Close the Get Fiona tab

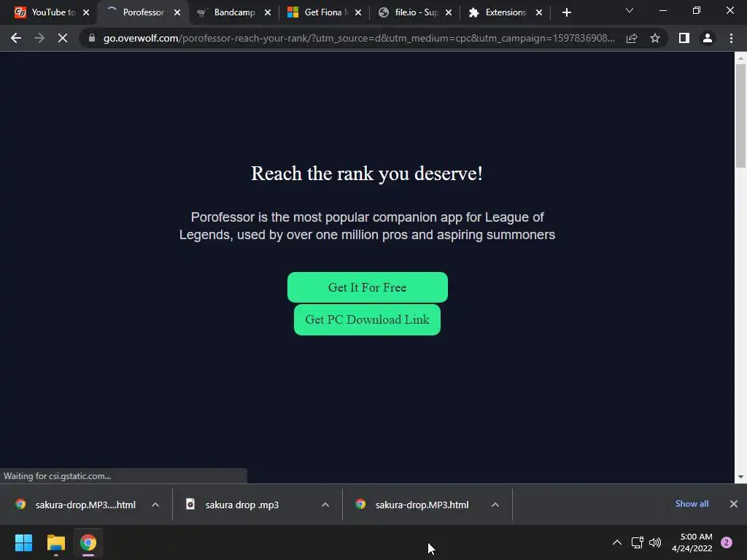(x=358, y=12)
